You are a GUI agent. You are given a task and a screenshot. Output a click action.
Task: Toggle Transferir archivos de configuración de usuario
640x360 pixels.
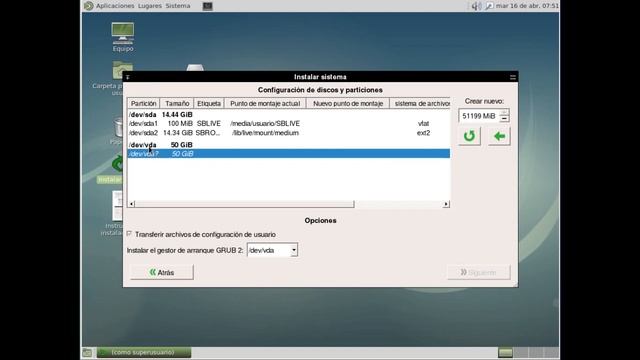click(x=129, y=234)
